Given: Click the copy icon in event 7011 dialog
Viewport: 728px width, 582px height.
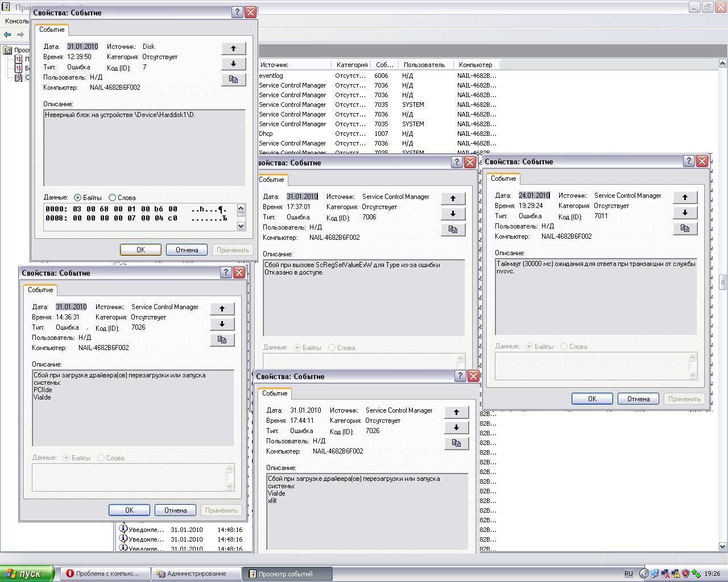Looking at the screenshot, I should (685, 228).
